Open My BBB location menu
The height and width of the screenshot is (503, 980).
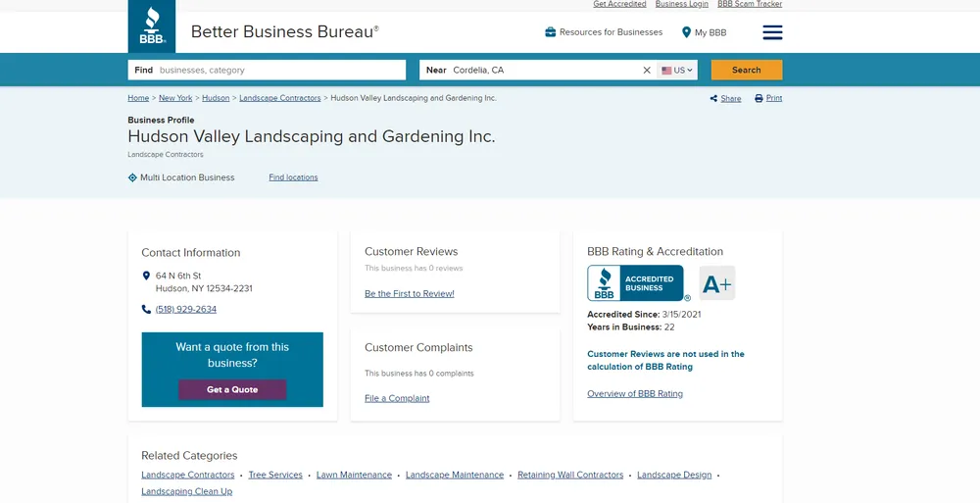pos(704,32)
